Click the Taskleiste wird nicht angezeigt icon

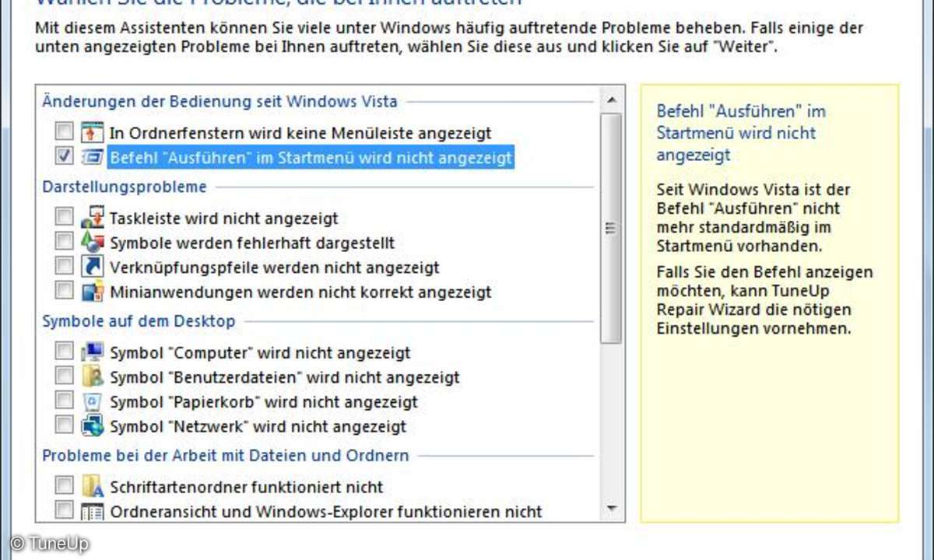(x=93, y=218)
